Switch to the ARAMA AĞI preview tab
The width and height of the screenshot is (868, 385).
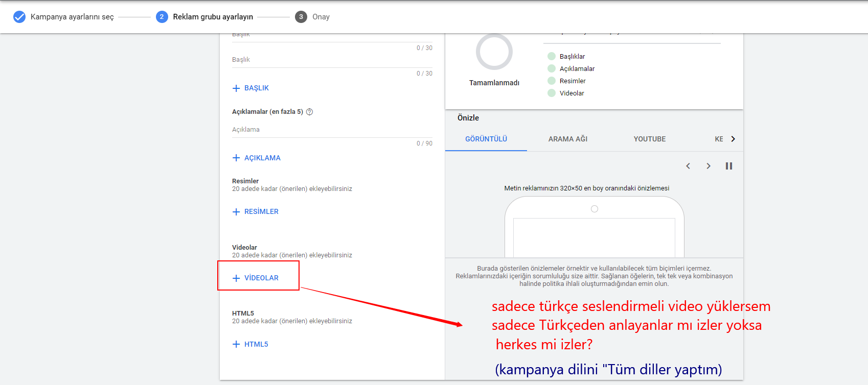click(568, 139)
